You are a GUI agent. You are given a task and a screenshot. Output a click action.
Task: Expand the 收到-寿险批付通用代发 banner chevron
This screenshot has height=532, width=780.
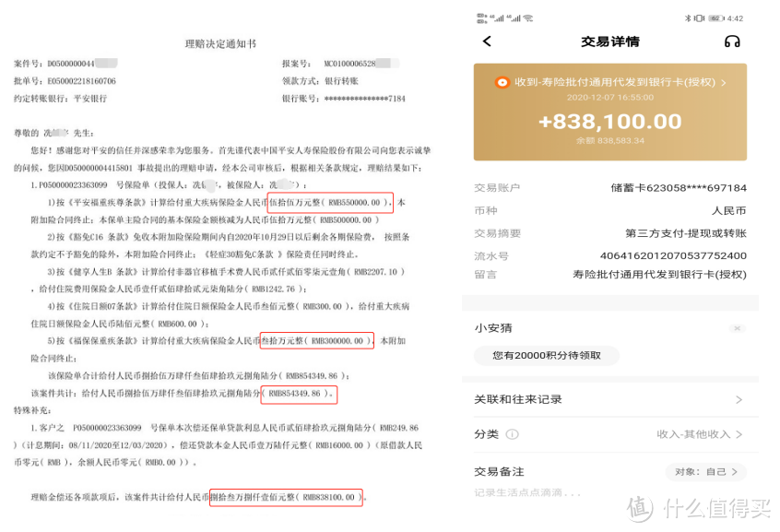coord(723,83)
